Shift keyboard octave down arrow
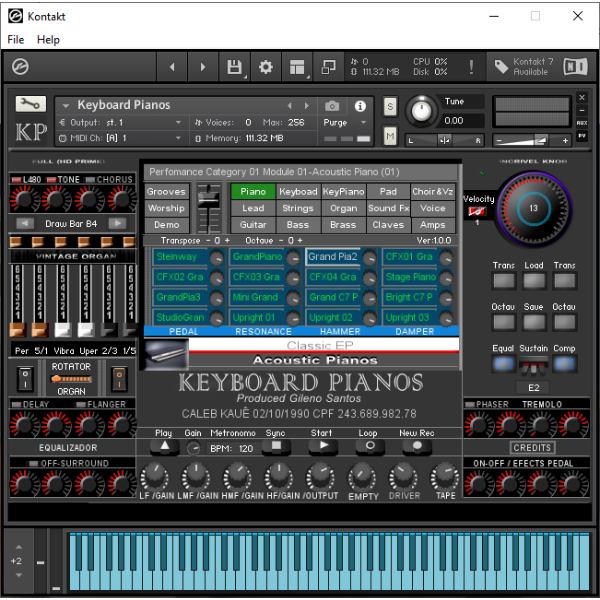 (19, 575)
